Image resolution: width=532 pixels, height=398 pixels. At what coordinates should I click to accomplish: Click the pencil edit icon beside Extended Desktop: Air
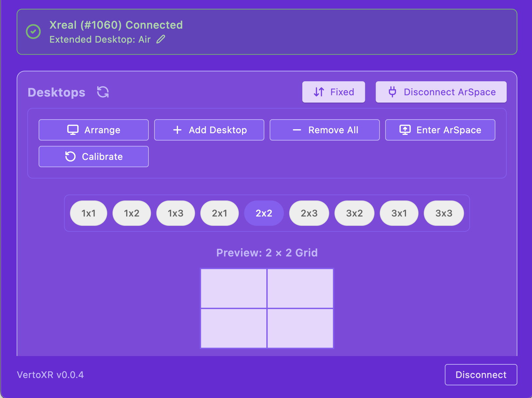click(161, 39)
